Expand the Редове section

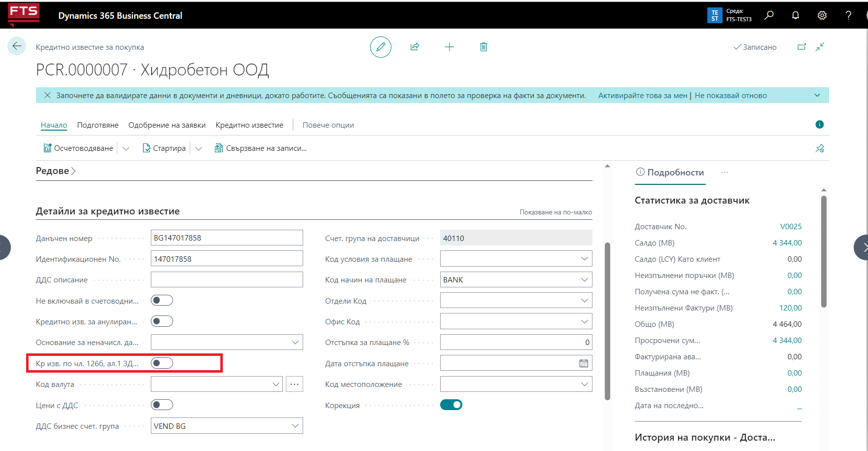coord(56,171)
